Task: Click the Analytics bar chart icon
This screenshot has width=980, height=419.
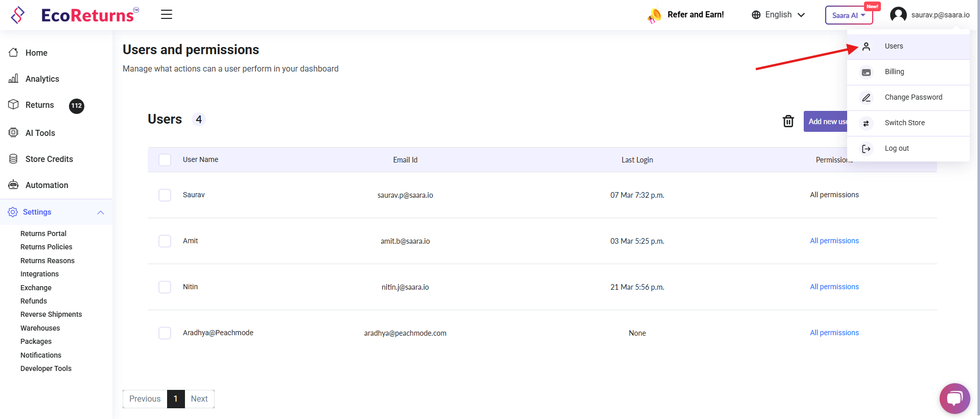Action: (x=14, y=79)
